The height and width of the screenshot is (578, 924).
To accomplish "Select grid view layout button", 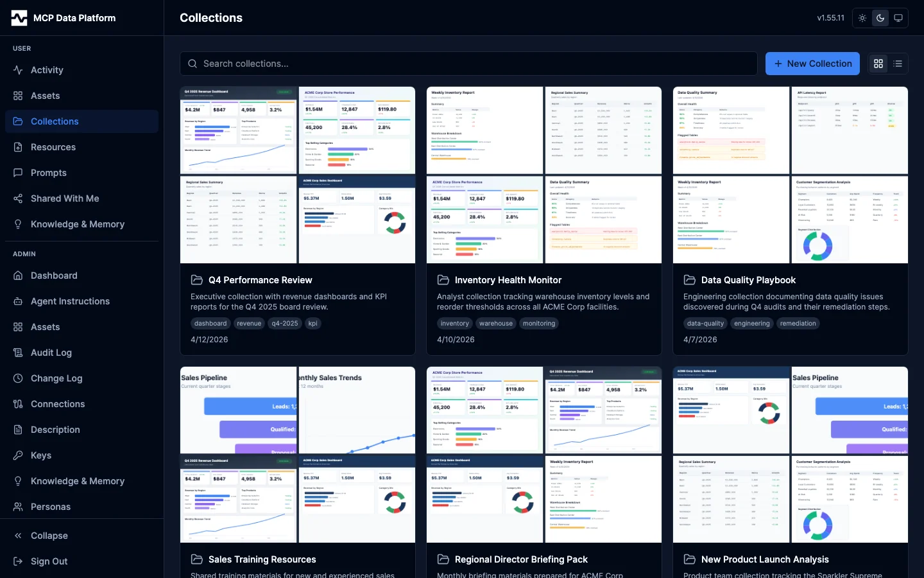I will [878, 64].
